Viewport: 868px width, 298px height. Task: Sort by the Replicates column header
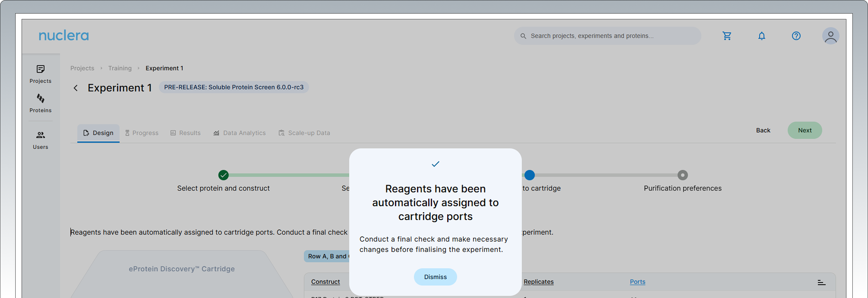click(x=538, y=282)
